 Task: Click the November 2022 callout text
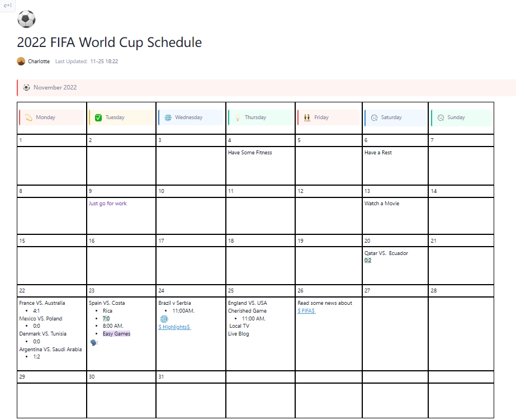pos(55,88)
